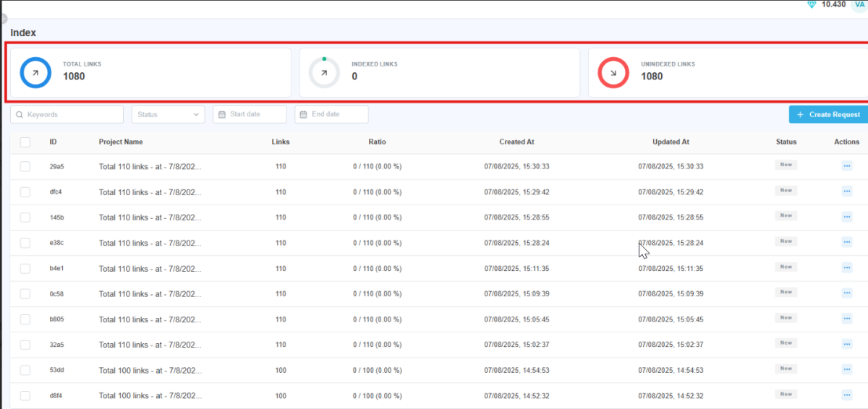Open the VA user avatar
The height and width of the screenshot is (409, 868).
click(859, 4)
